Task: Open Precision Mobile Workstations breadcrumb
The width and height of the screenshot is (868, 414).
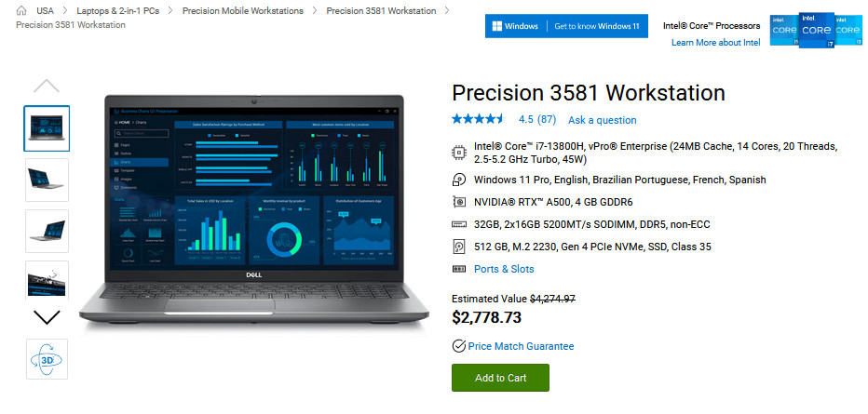Action: click(x=243, y=10)
